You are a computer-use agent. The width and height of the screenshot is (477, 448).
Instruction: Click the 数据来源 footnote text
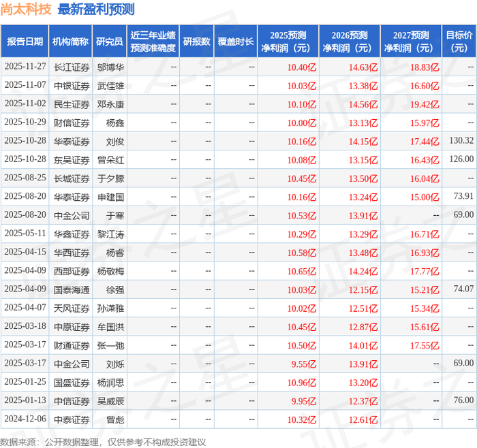click(x=102, y=443)
